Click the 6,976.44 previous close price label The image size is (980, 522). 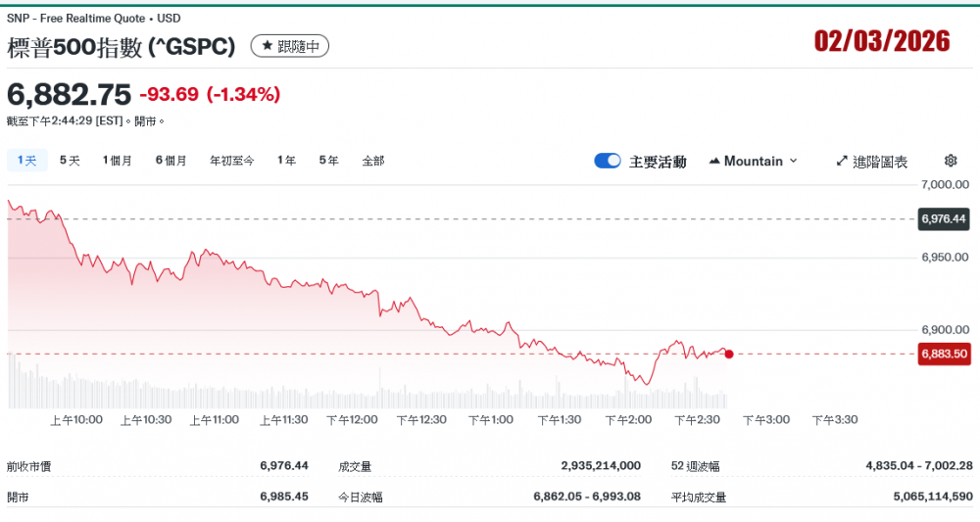click(943, 218)
